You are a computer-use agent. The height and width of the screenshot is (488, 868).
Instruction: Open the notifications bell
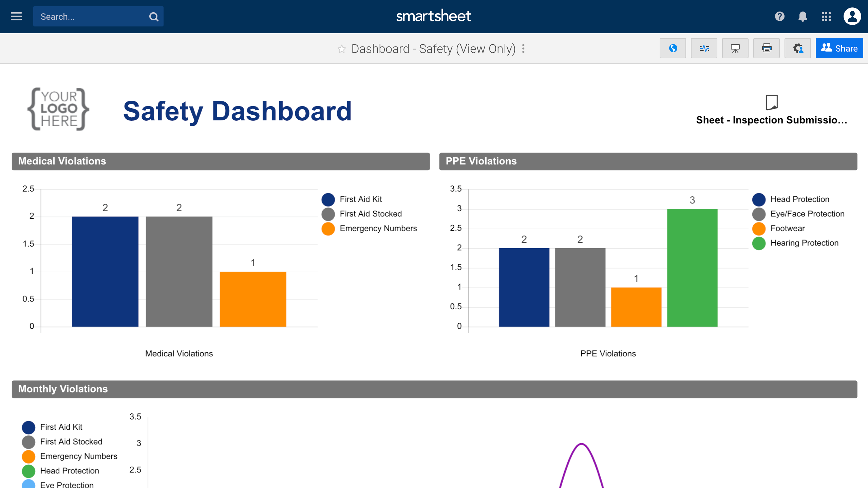(x=803, y=16)
